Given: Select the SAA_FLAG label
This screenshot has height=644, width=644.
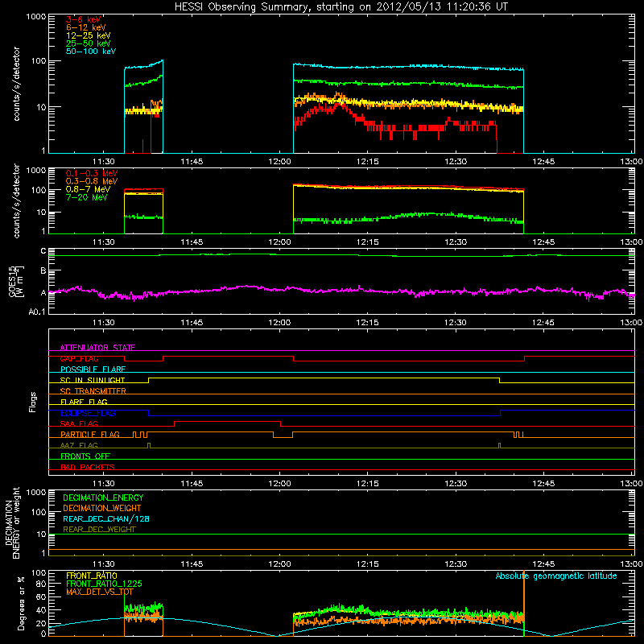Looking at the screenshot, I should point(79,423).
